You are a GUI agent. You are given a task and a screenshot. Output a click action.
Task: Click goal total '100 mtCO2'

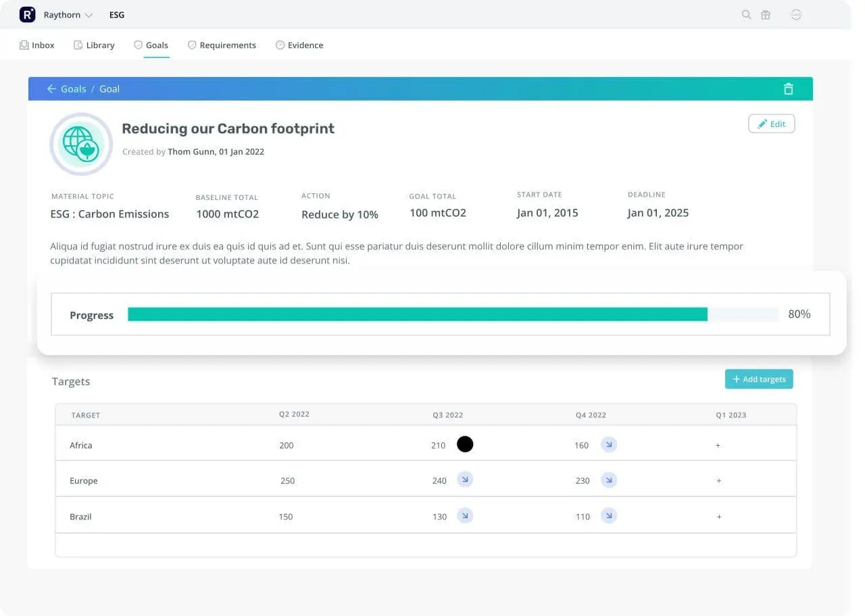point(438,213)
